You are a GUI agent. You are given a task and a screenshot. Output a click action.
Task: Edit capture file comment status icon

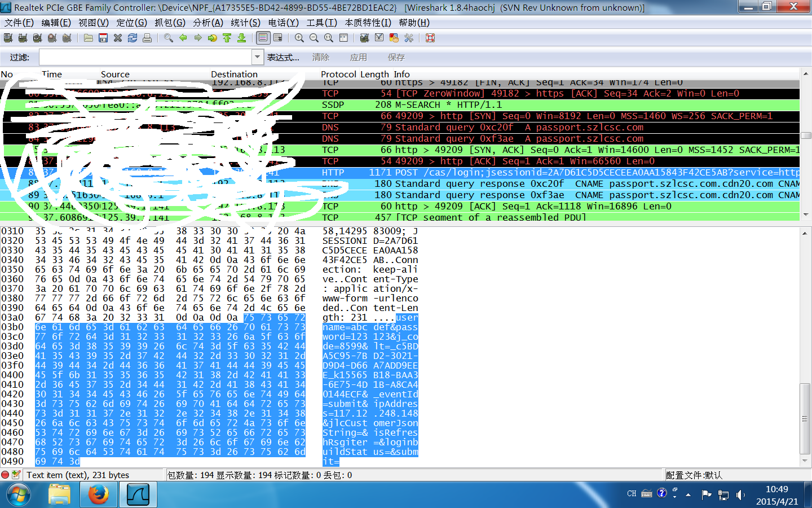[x=16, y=475]
